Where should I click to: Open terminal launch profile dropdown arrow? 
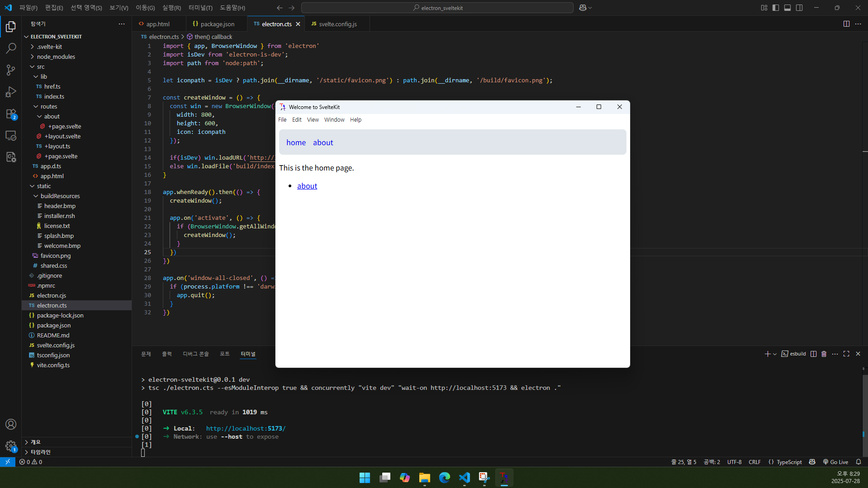(x=775, y=354)
